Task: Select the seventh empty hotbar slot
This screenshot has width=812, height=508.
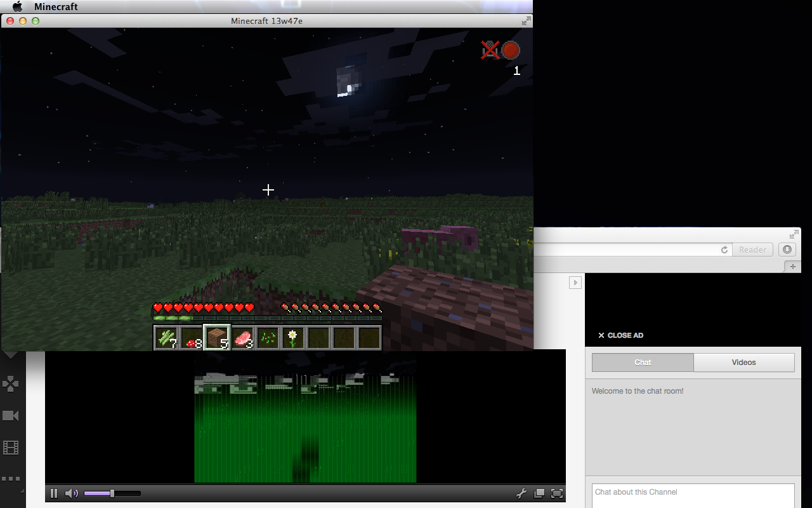Action: tap(318, 338)
